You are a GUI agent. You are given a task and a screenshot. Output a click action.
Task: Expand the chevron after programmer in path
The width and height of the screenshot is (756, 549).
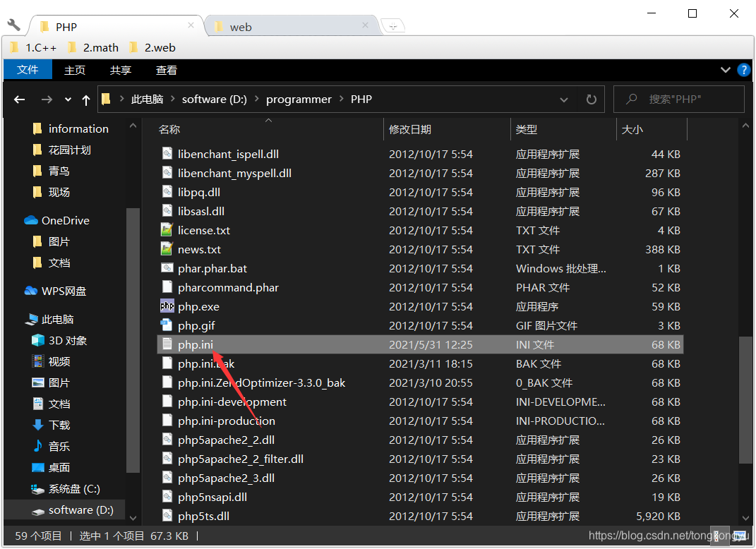[342, 99]
